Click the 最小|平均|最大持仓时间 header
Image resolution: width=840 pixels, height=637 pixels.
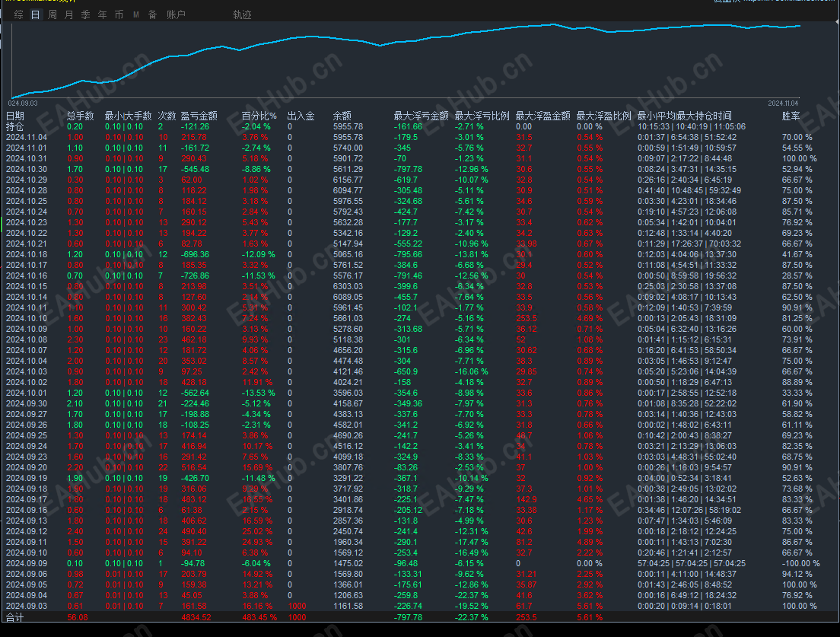[684, 116]
